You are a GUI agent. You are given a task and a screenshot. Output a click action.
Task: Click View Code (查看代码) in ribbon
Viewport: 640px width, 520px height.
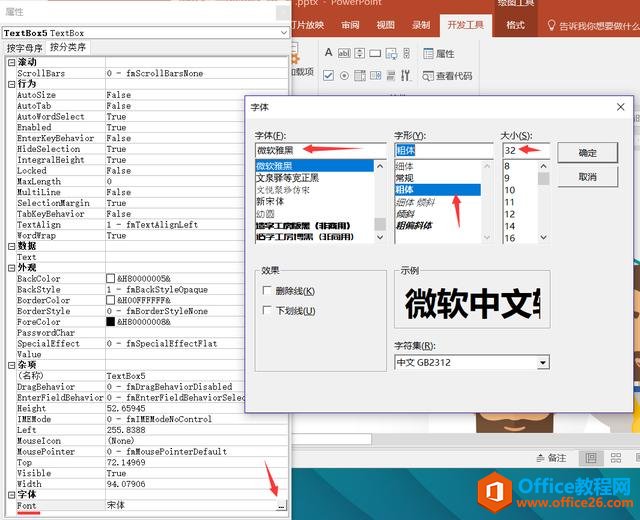click(x=447, y=76)
